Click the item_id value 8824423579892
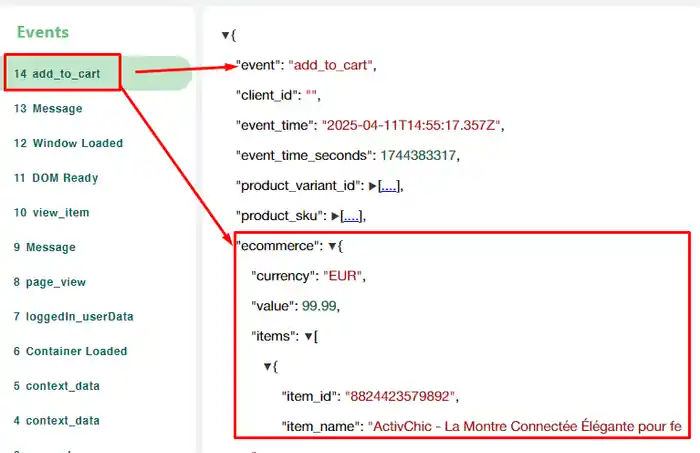Screen dimensions: 700x453 click(x=400, y=396)
